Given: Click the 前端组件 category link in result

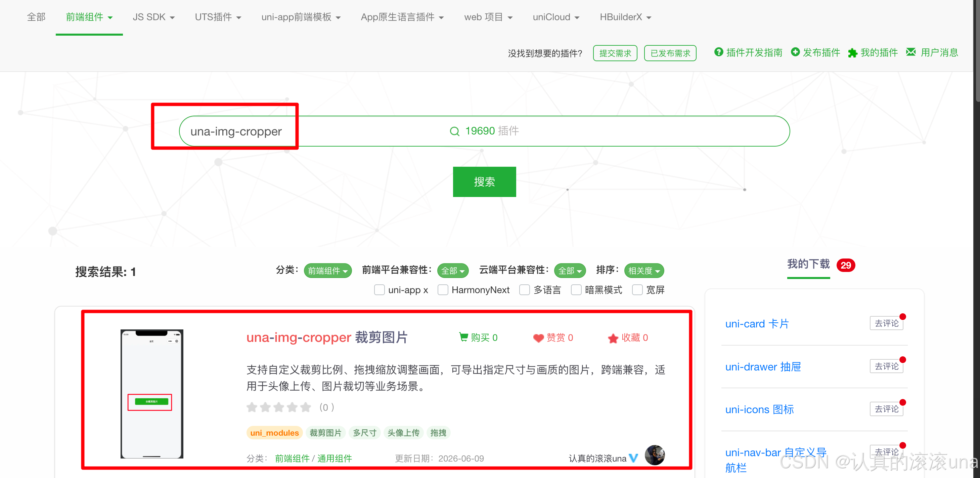Looking at the screenshot, I should (292, 458).
